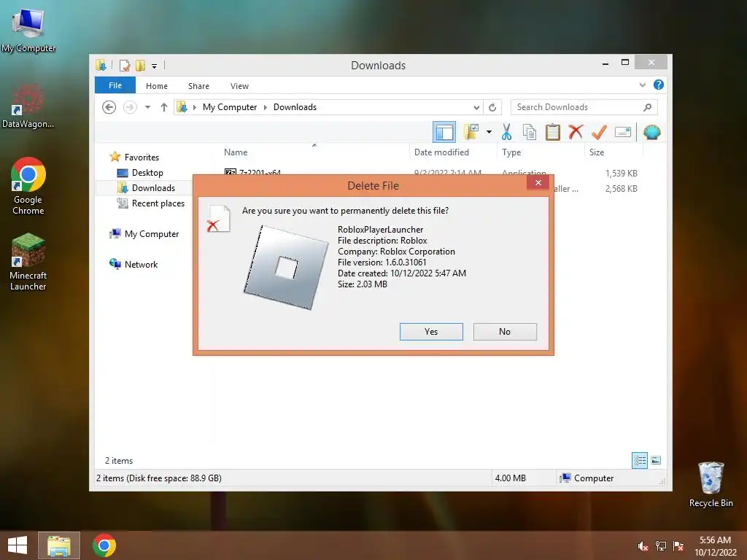The height and width of the screenshot is (560, 747).
Task: Select Desktop under Favorites
Action: pyautogui.click(x=147, y=173)
